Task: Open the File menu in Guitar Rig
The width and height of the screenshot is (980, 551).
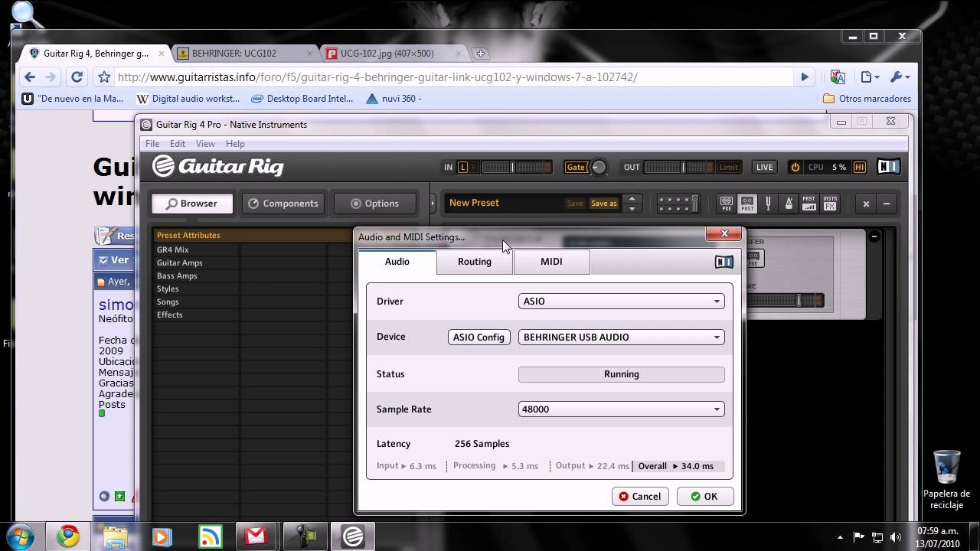Action: (152, 144)
